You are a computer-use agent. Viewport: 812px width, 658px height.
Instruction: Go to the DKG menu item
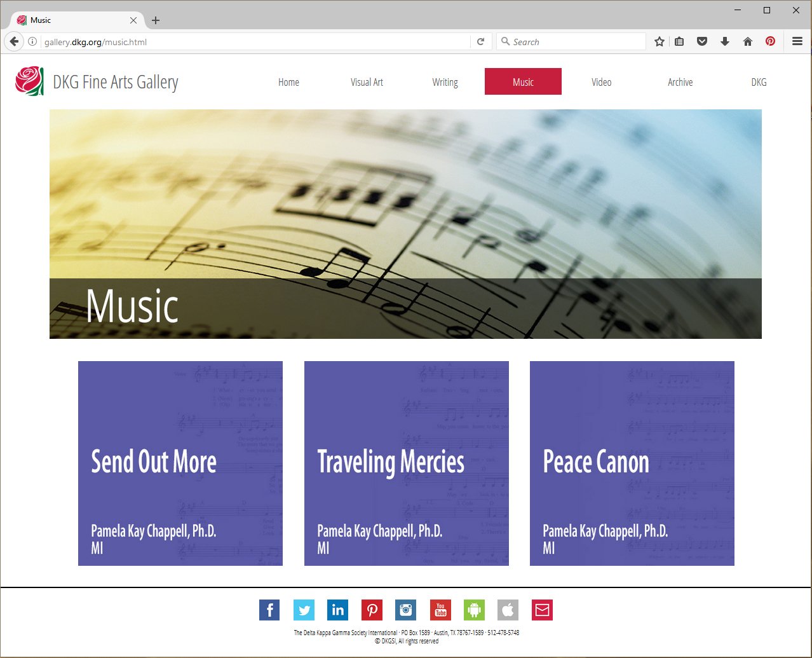pos(759,82)
